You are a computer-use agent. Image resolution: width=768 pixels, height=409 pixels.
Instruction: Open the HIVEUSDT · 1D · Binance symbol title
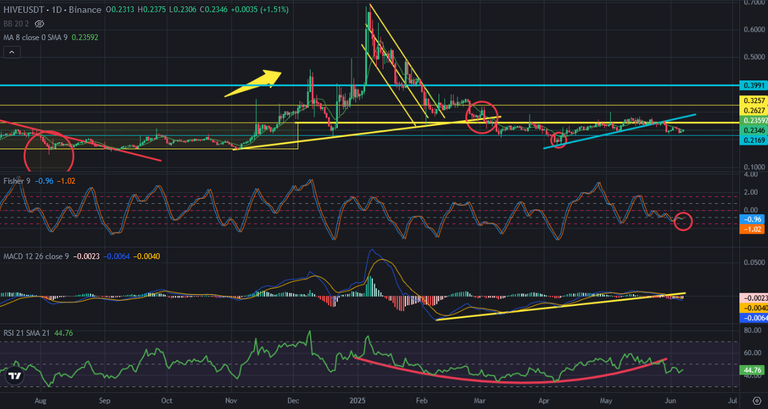coord(52,10)
